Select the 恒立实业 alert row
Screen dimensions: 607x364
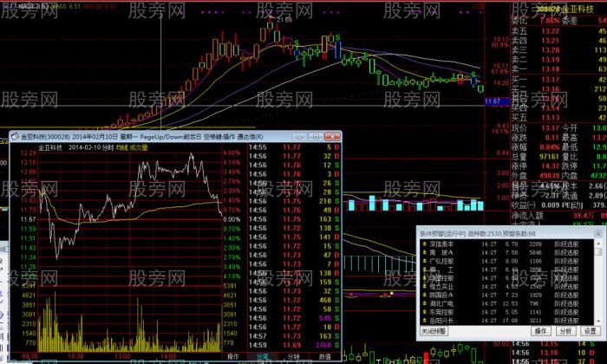507,287
